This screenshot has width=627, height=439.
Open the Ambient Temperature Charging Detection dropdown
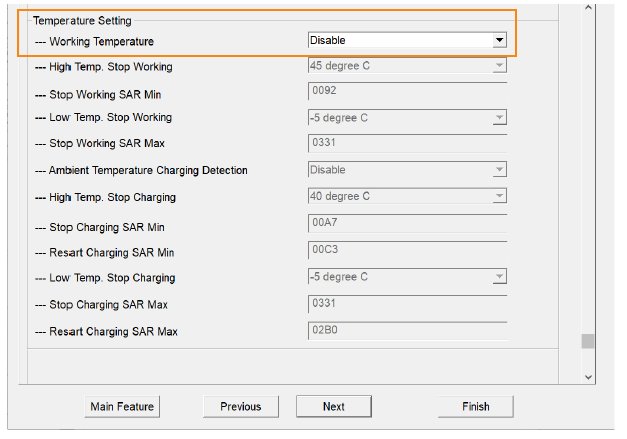pos(499,170)
